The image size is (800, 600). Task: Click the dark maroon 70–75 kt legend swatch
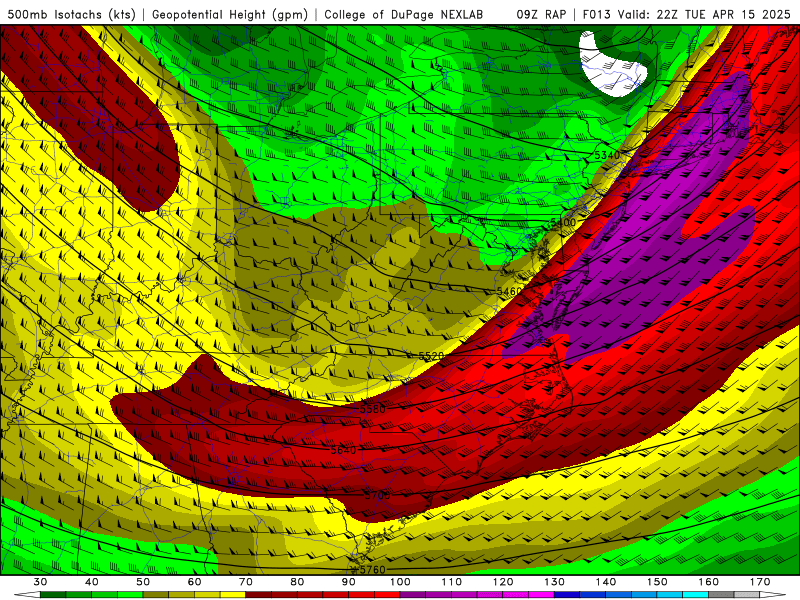259,595
